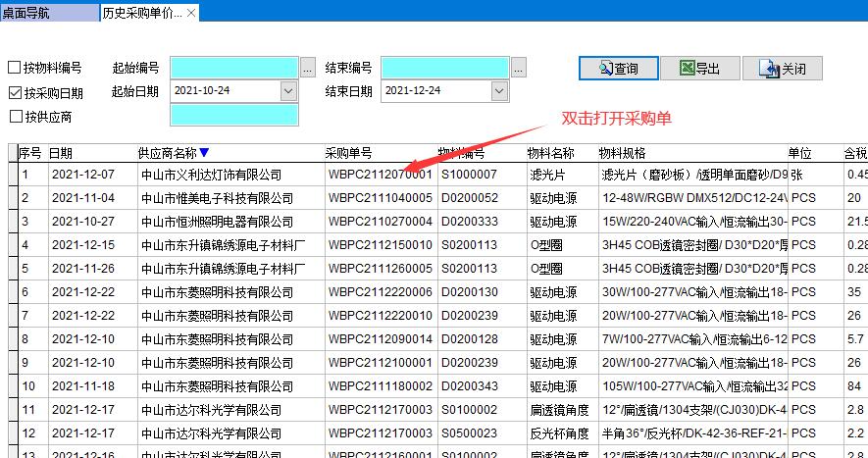The height and width of the screenshot is (458, 868).
Task: Select purchase order WBPC2112070001 cell
Action: click(x=380, y=175)
